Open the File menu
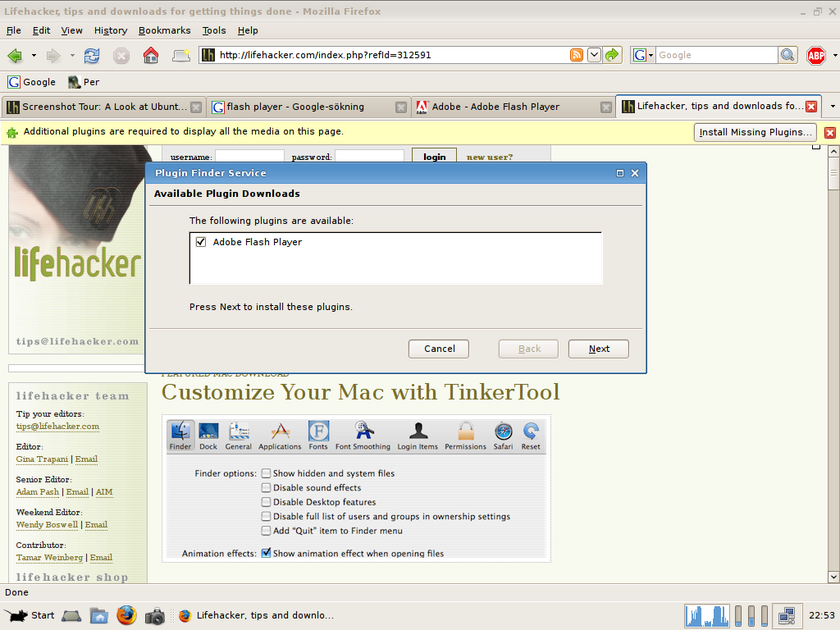The width and height of the screenshot is (840, 630). pos(13,30)
